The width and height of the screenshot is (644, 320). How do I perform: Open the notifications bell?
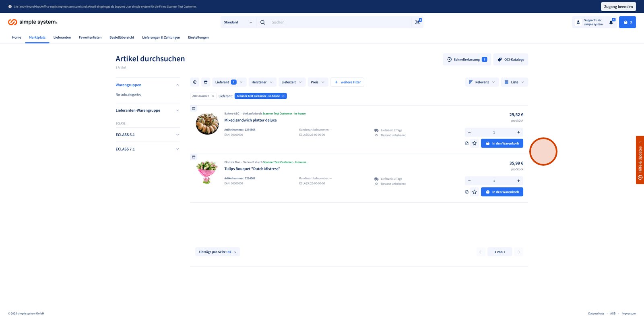coord(611,22)
